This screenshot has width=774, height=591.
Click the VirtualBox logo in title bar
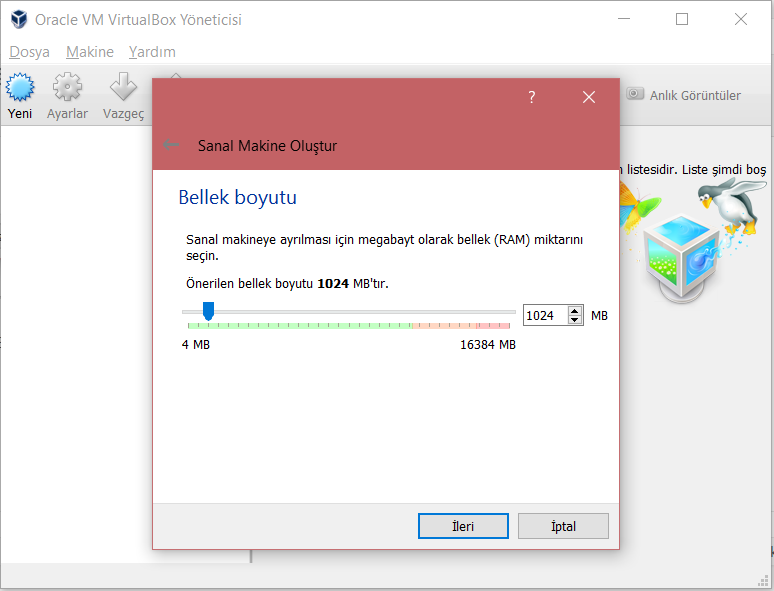tap(19, 20)
